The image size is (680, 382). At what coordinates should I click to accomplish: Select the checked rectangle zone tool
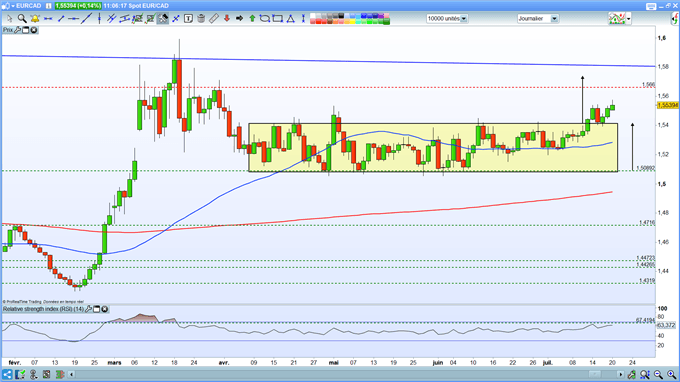point(150,19)
